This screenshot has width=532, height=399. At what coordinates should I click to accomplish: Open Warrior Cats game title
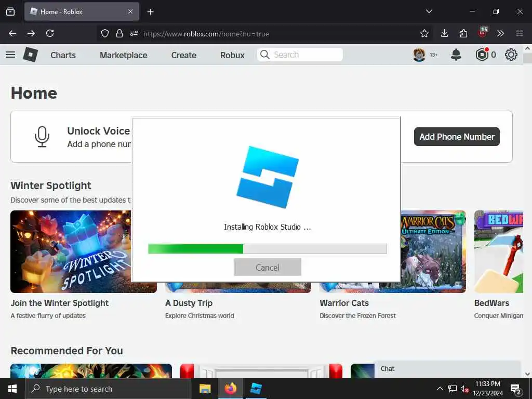point(344,303)
